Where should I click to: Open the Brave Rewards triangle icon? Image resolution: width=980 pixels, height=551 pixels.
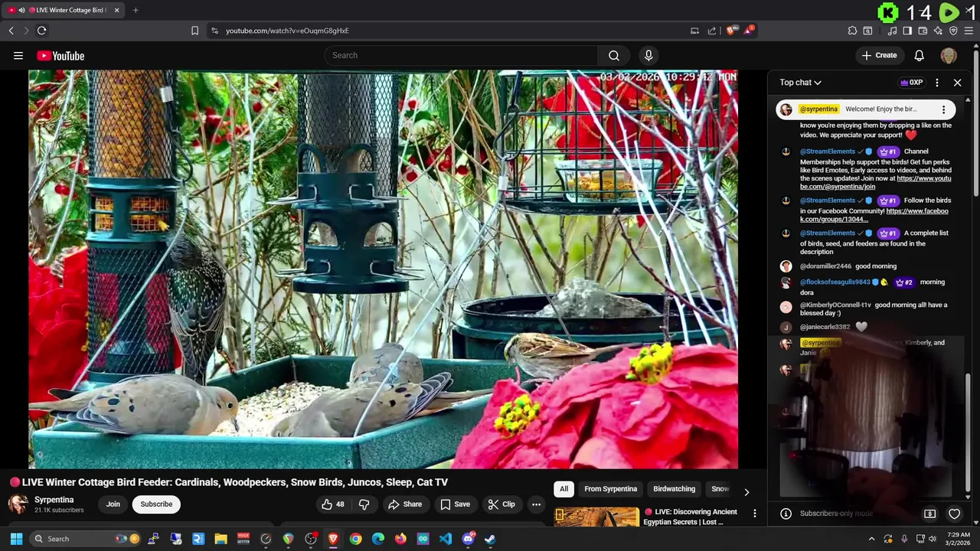click(749, 31)
